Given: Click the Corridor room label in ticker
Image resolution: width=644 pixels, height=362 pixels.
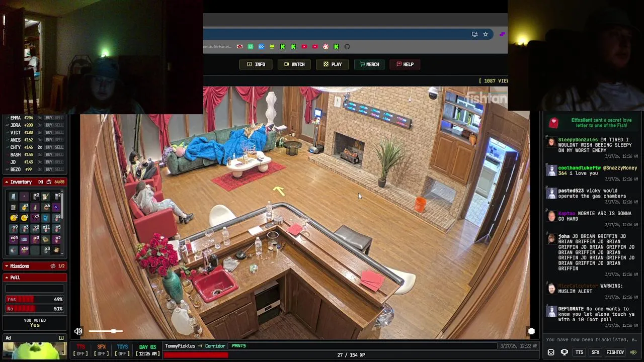Looking at the screenshot, I should [x=215, y=346].
